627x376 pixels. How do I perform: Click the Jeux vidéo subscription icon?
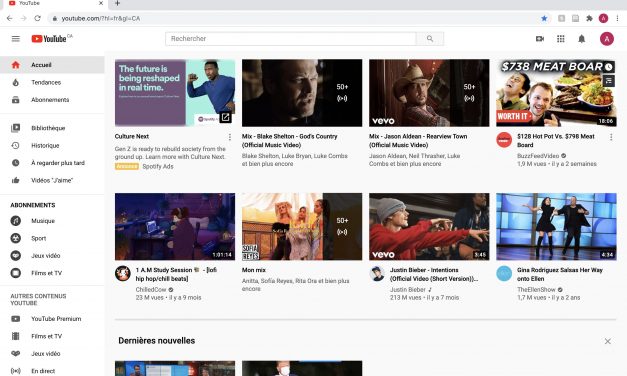pyautogui.click(x=16, y=256)
